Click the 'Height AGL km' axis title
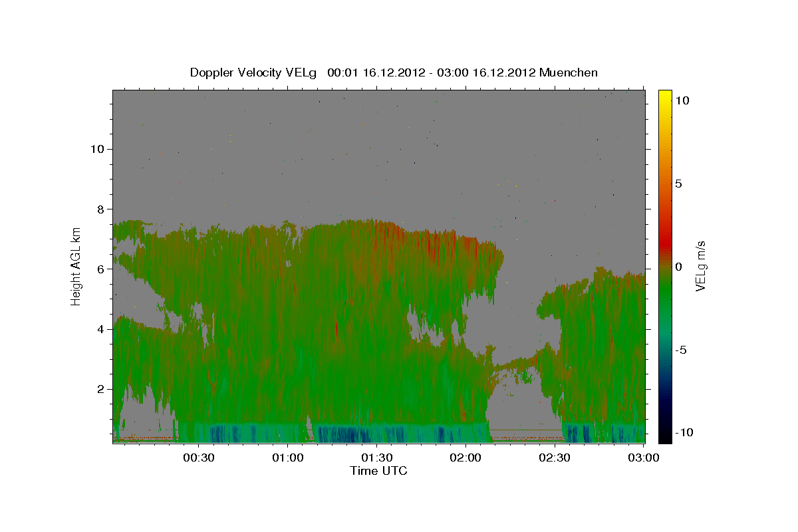798x532 pixels. pyautogui.click(x=76, y=266)
